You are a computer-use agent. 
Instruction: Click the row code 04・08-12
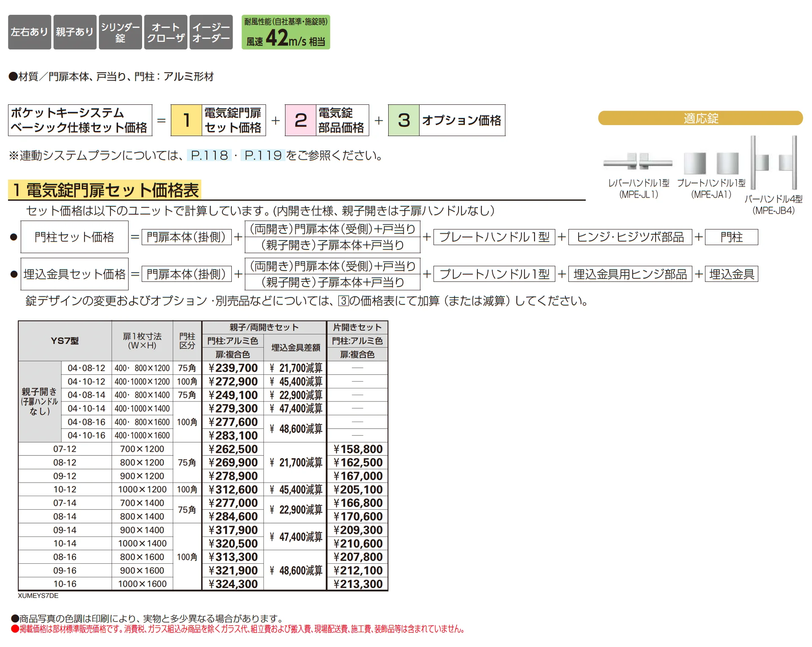click(x=86, y=368)
